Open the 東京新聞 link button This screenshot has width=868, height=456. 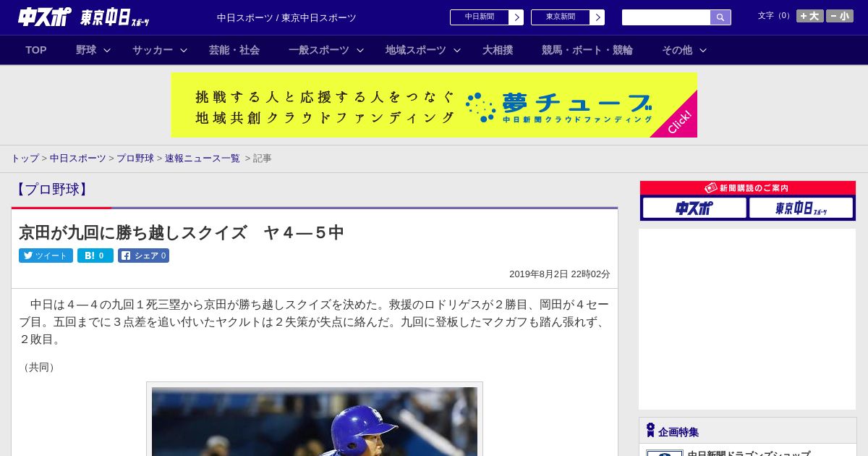coord(561,17)
